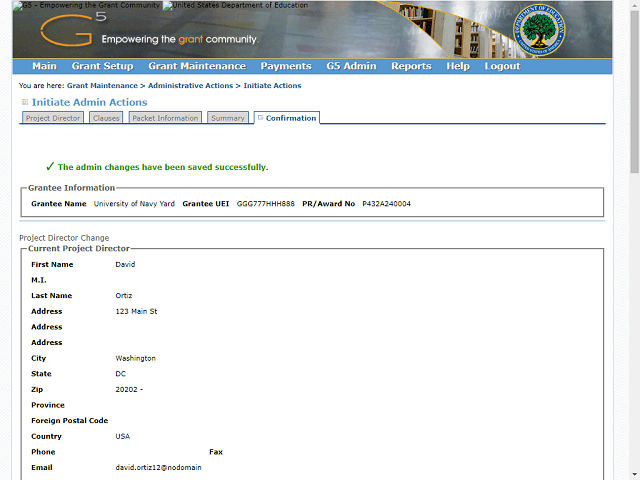
Task: Open the Payments menu
Action: [286, 66]
